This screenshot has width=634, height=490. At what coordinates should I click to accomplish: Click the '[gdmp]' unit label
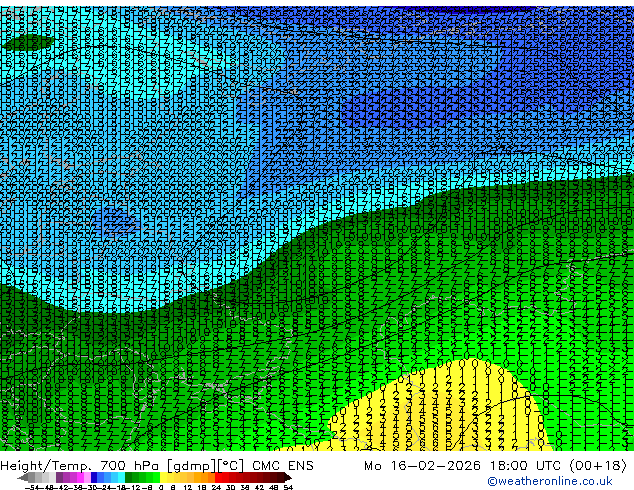point(190,466)
